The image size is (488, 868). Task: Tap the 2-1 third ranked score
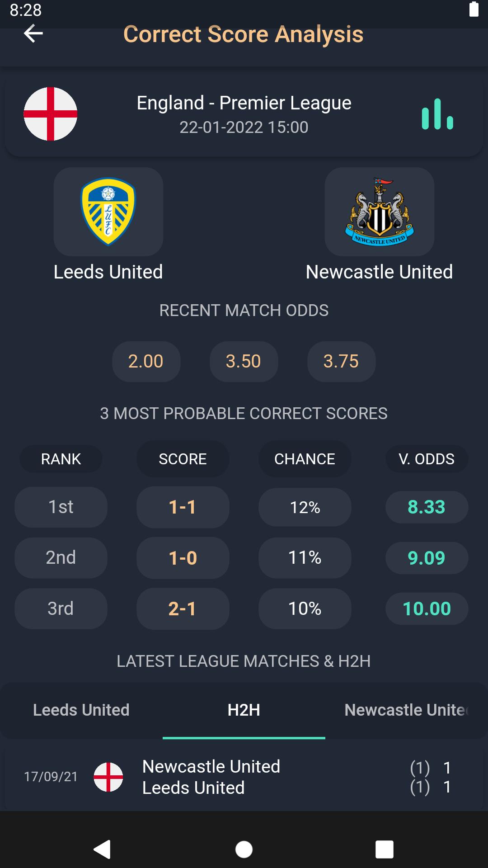click(183, 609)
